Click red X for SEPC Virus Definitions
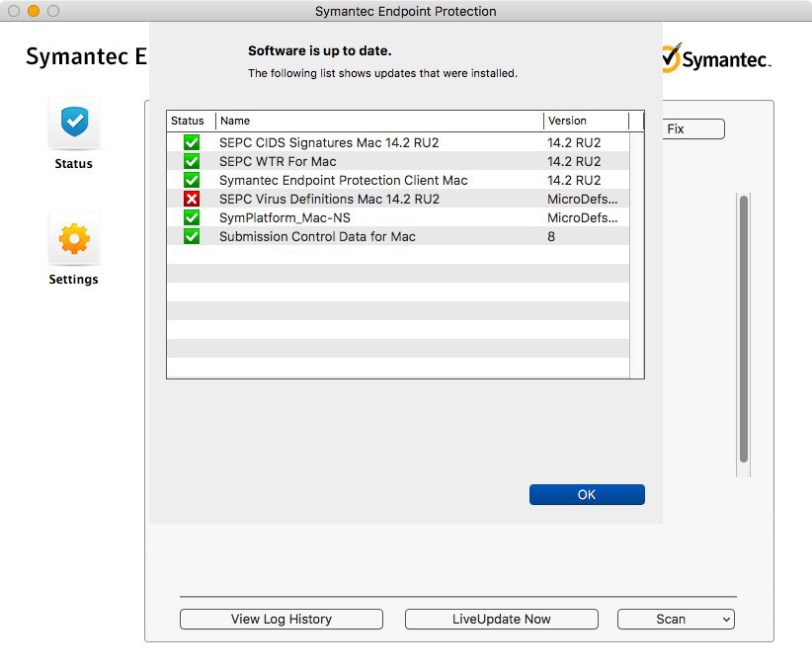812x672 pixels. click(192, 199)
